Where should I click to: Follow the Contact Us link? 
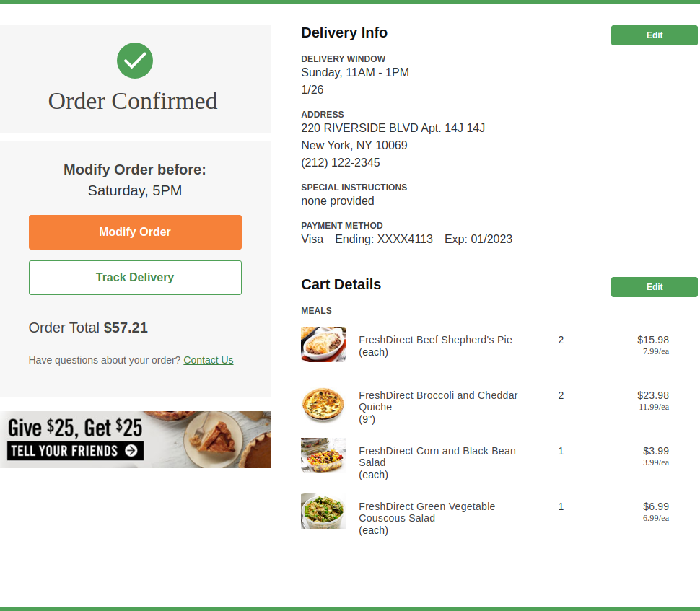coord(209,360)
